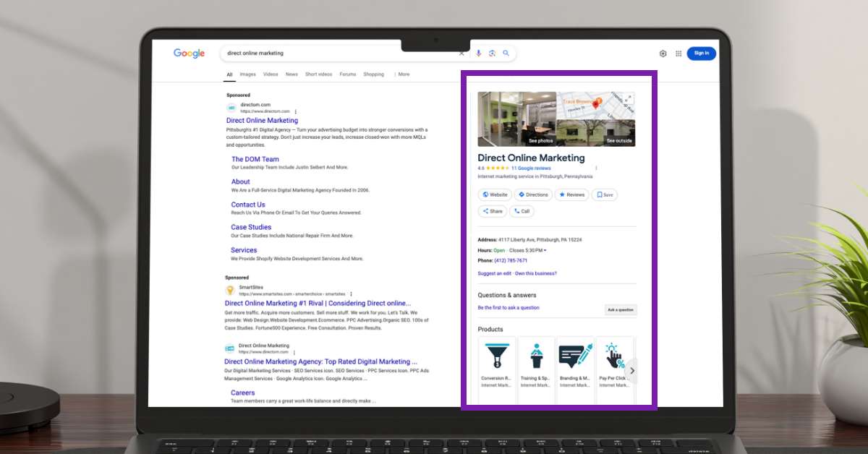Save the business listing with the bookmark icon
This screenshot has width=868, height=454.
click(605, 194)
